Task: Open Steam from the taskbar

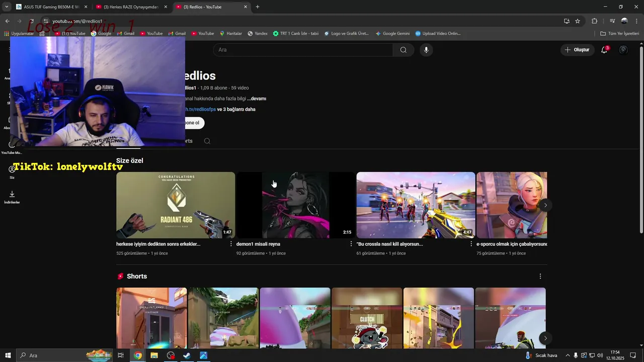Action: click(x=187, y=355)
